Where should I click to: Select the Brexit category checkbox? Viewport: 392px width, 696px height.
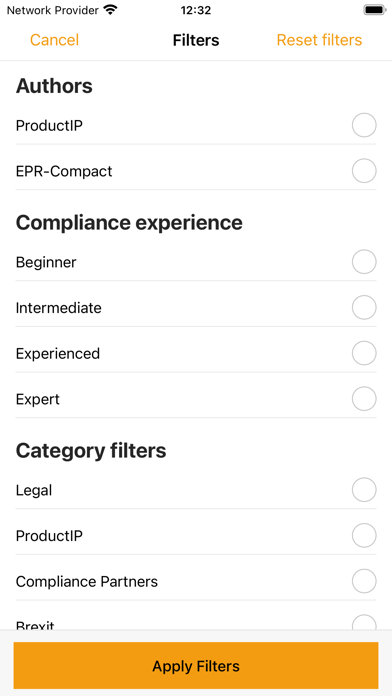364,622
